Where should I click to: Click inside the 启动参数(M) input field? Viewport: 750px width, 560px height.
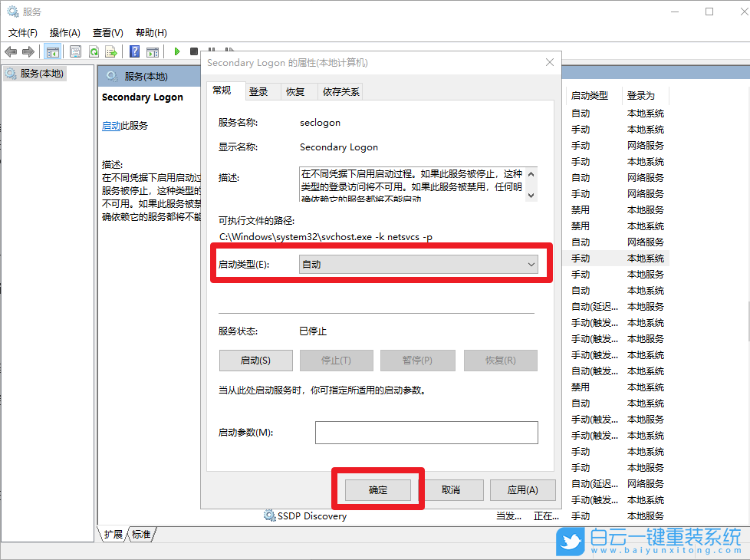pos(426,433)
